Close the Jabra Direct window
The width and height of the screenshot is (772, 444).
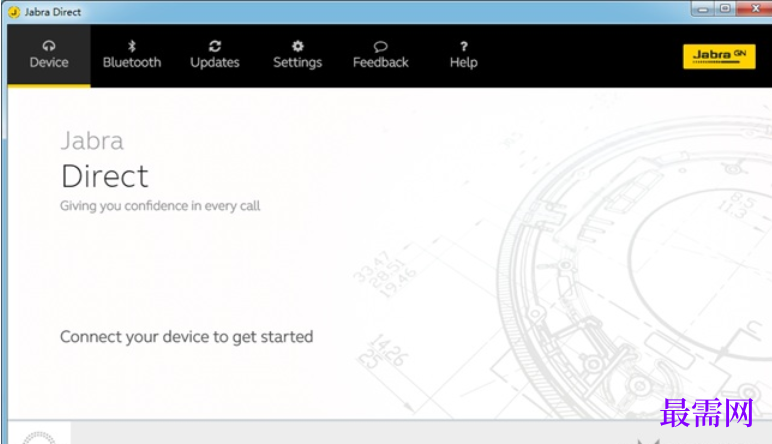755,9
